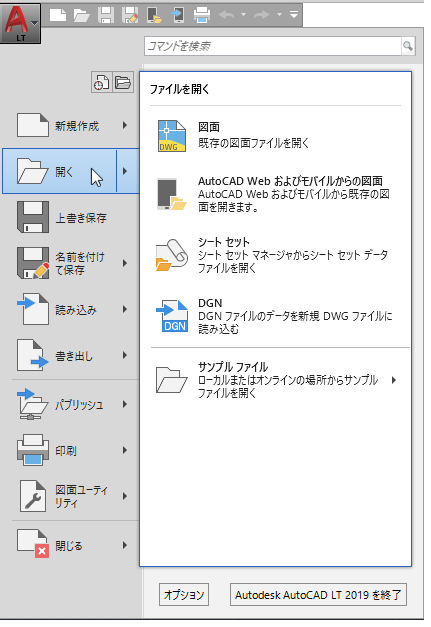431x627 pixels.
Task: Open the Undo history dropdown arrow
Action: [243, 15]
